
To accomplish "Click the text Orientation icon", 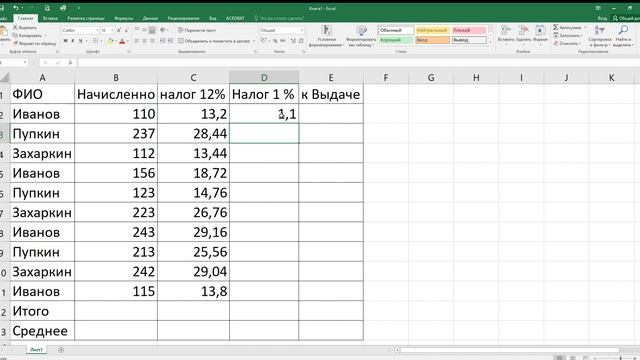I will click(163, 30).
